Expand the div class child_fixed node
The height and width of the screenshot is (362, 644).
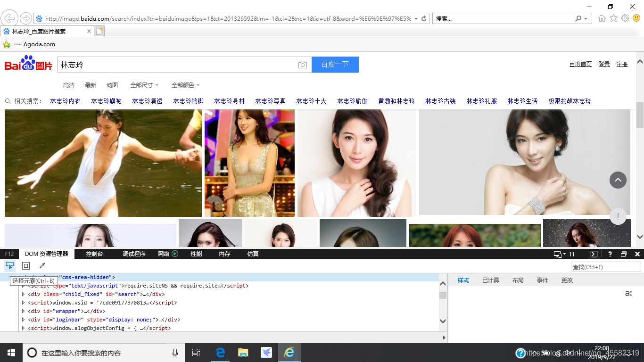pyautogui.click(x=23, y=294)
